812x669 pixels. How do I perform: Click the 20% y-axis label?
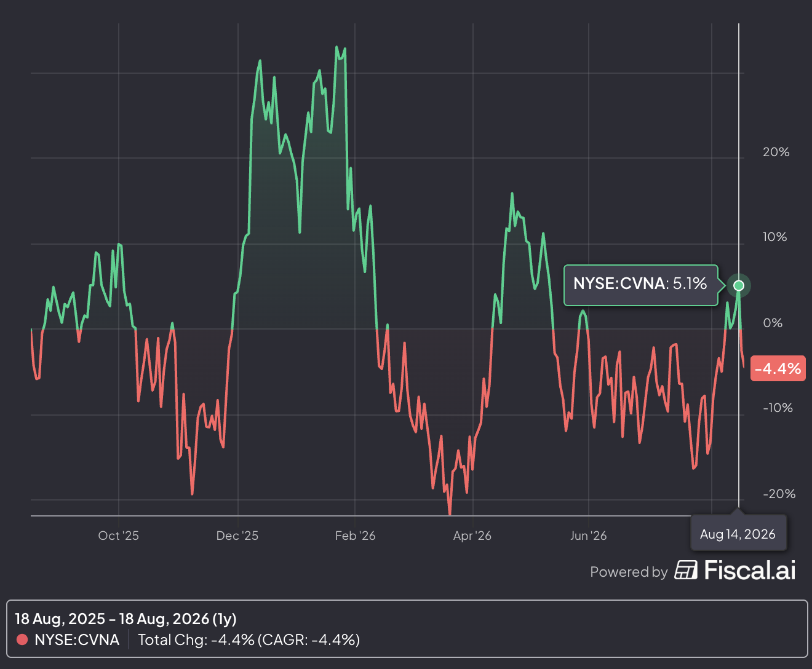[776, 152]
